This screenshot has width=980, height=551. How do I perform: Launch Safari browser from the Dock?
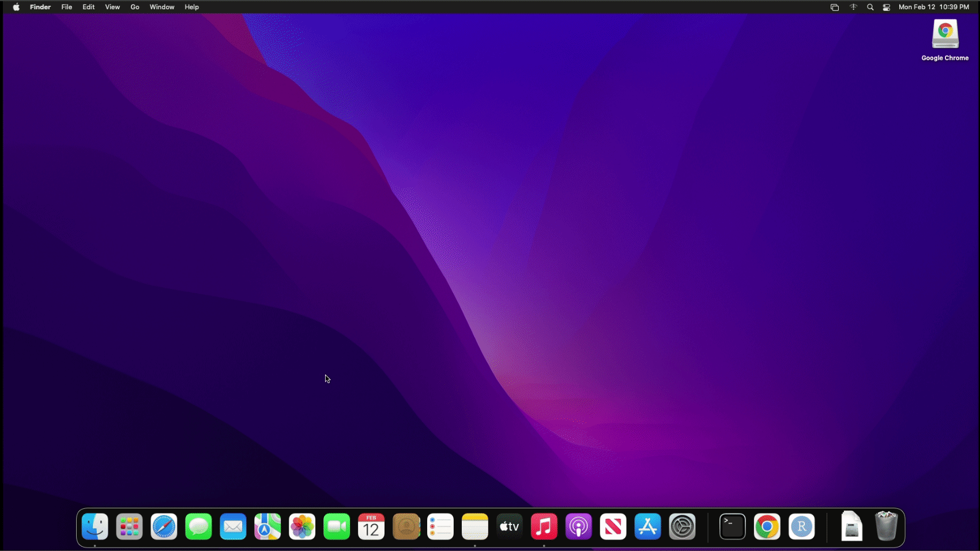[164, 526]
